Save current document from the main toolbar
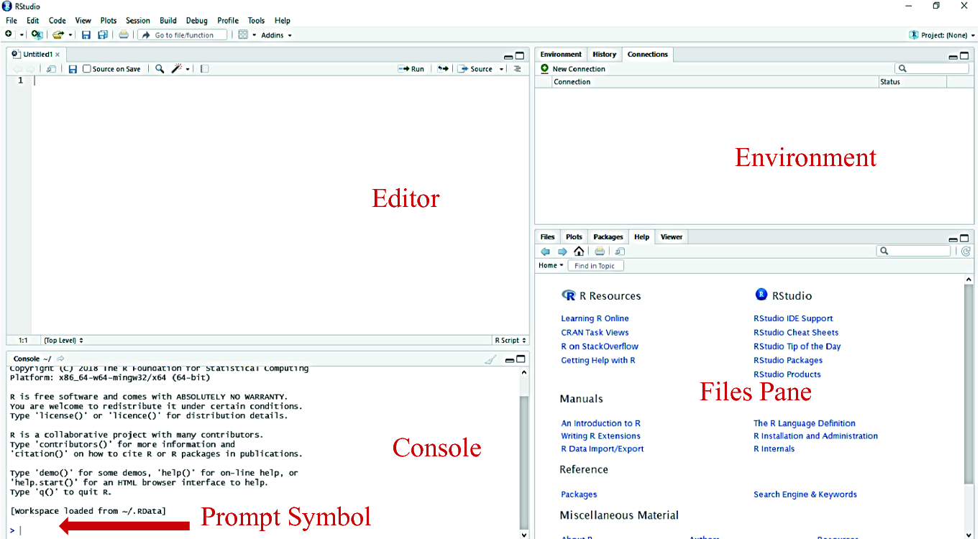The width and height of the screenshot is (980, 539). coord(86,34)
